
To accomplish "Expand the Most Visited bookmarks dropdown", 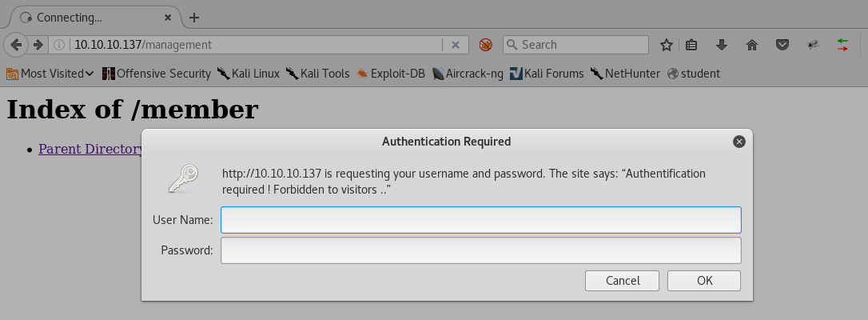I will click(50, 74).
